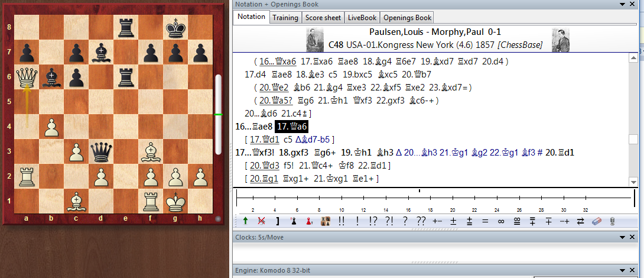Viewport: 644px width, 278px height.
Task: Click the red delete variation icon
Action: coord(261,221)
